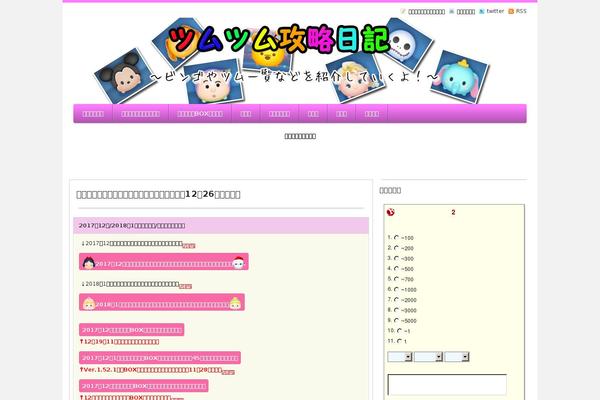Open the BOX item in pink navigation bar
This screenshot has width=600, height=400.
pos(200,114)
